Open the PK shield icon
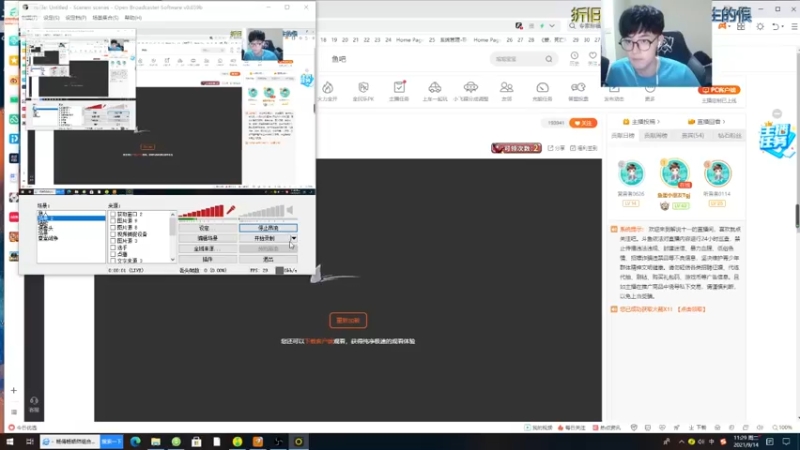 363,87
